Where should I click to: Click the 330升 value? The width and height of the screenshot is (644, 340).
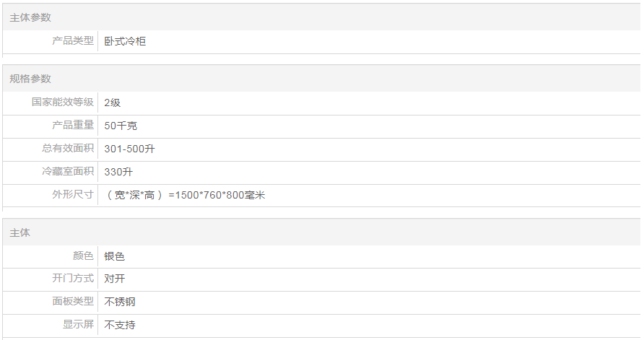(x=118, y=172)
